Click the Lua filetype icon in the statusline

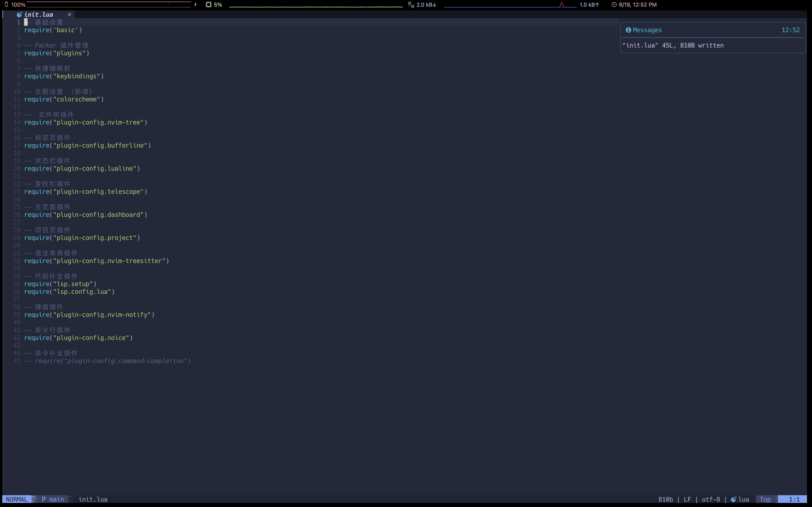click(x=733, y=499)
